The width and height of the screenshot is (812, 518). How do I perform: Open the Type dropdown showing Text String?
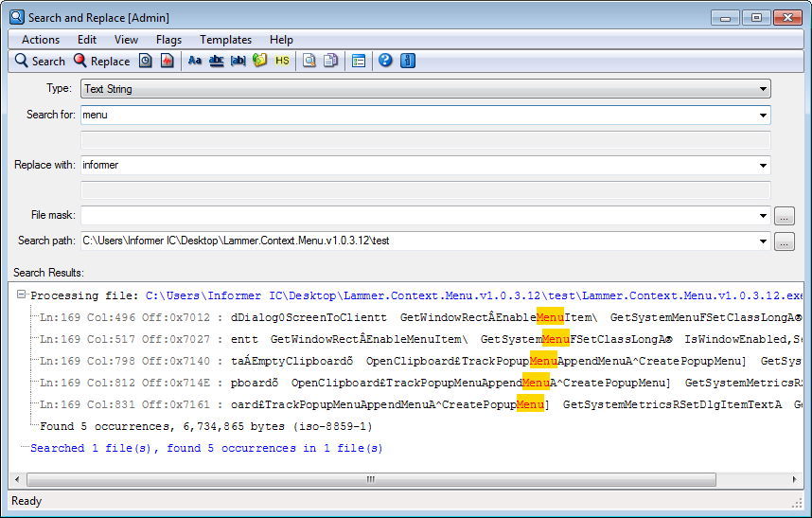[x=426, y=89]
